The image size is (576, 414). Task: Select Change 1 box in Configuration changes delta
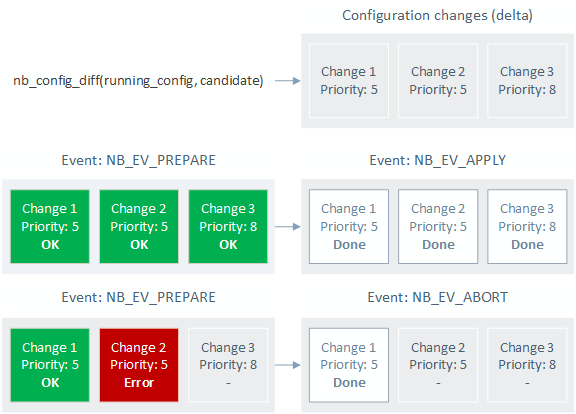(x=349, y=81)
